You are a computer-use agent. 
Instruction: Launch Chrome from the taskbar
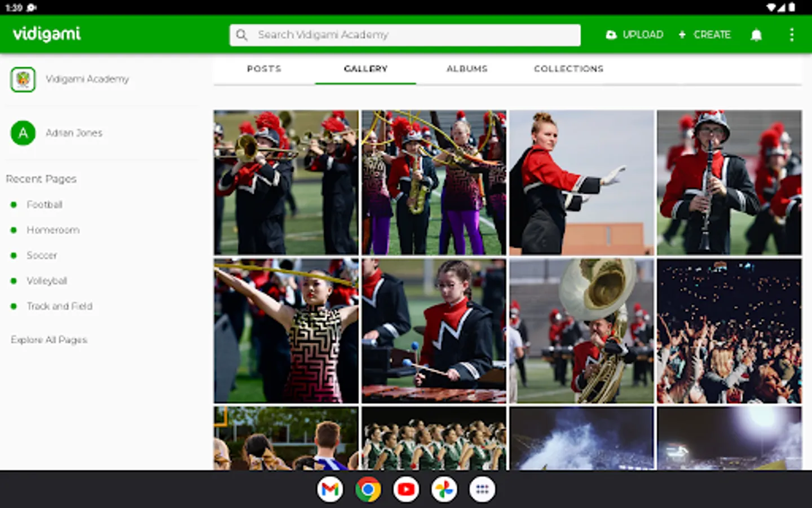point(368,489)
